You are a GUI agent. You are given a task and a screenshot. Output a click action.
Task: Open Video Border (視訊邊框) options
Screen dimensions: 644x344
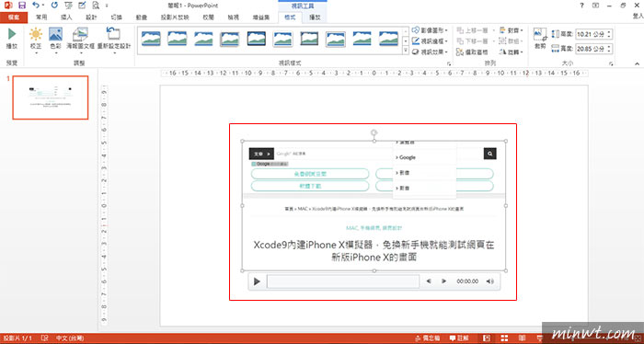click(x=430, y=41)
